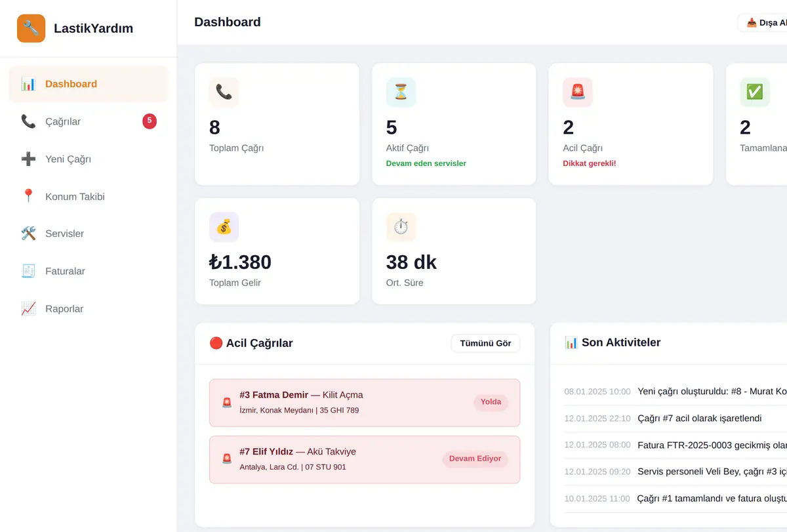This screenshot has width=787, height=532.
Task: Click the Servis personeli Veli Bey activity entry
Action: pos(712,472)
